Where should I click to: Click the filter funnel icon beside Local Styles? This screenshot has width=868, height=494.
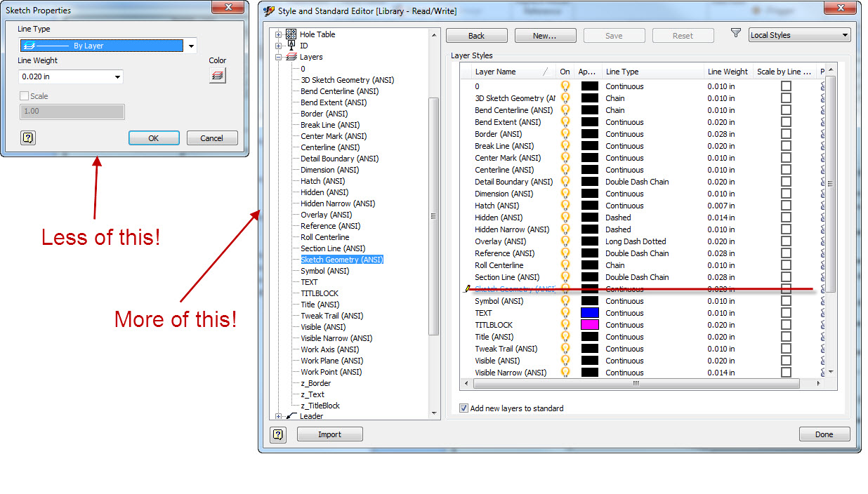[735, 32]
